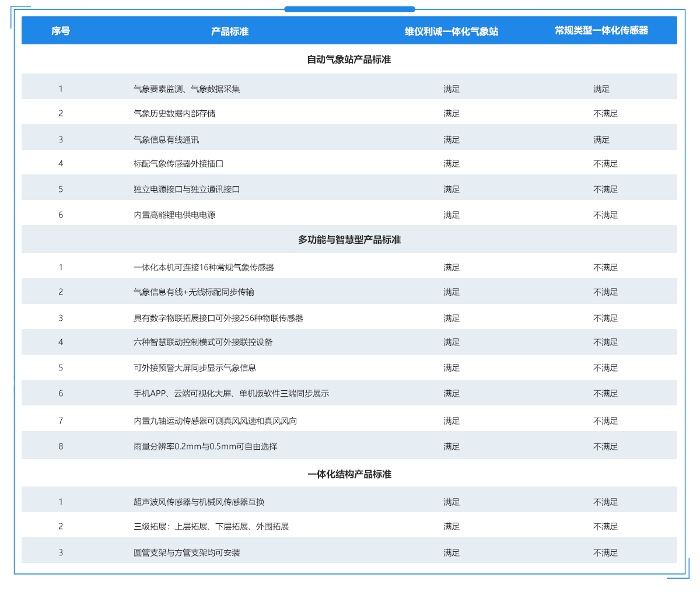Click 满足 in the 可外接预警大屏 row
The width and height of the screenshot is (700, 595).
[x=452, y=367]
